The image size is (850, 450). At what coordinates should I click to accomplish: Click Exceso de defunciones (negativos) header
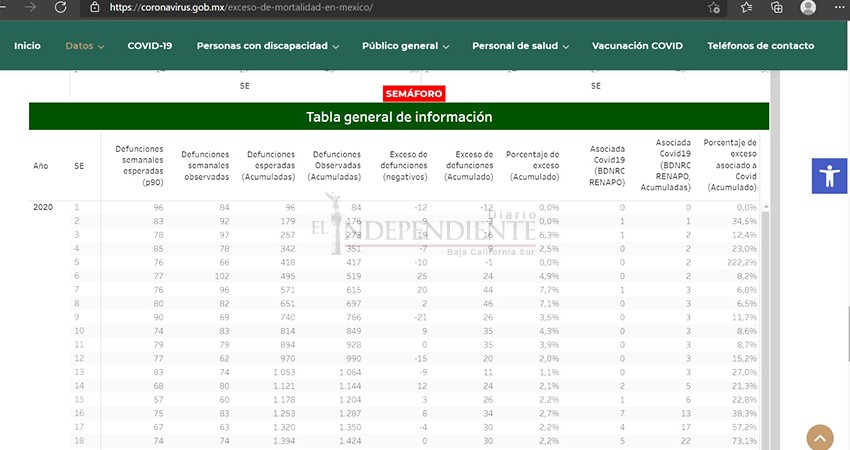pyautogui.click(x=404, y=165)
